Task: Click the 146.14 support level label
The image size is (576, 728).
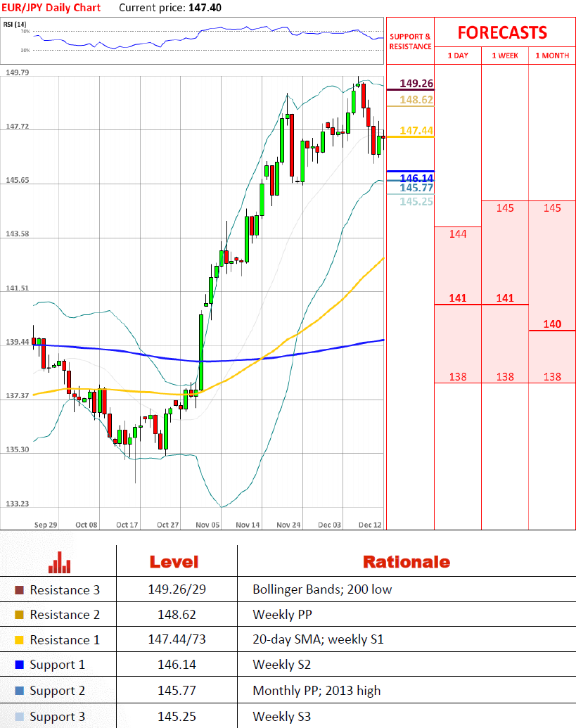Action: coord(416,178)
